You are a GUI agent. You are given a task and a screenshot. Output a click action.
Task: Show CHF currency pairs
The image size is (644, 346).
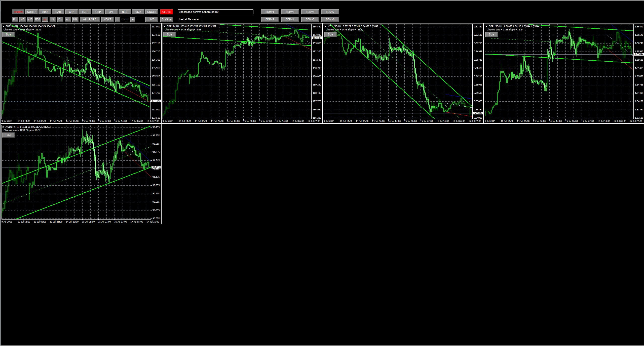[71, 12]
